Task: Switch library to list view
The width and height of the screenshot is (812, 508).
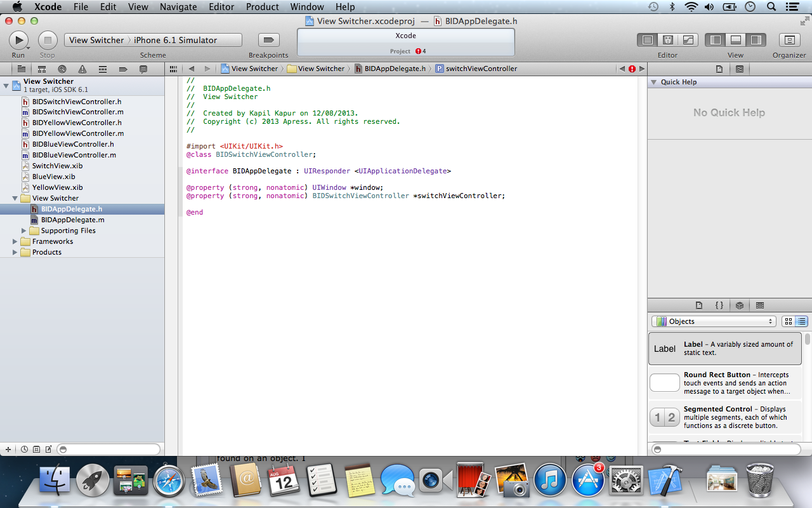Action: tap(801, 321)
